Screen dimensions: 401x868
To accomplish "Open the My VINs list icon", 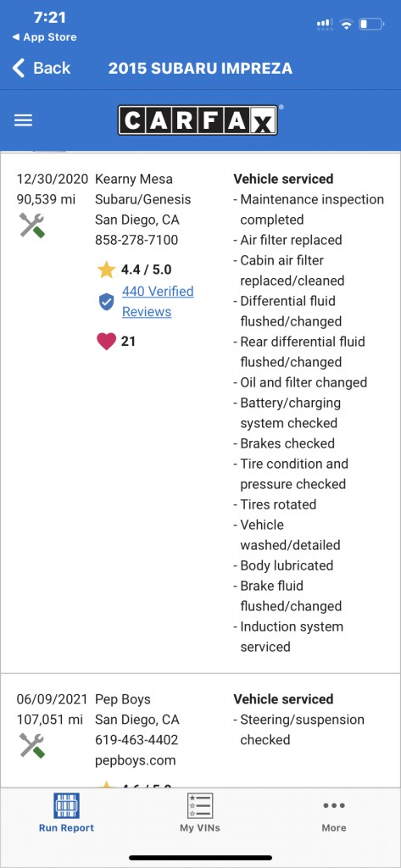I will 200,805.
